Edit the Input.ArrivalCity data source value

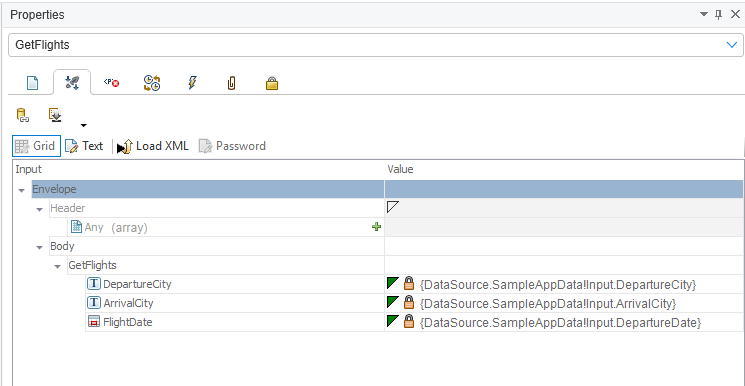tap(548, 303)
